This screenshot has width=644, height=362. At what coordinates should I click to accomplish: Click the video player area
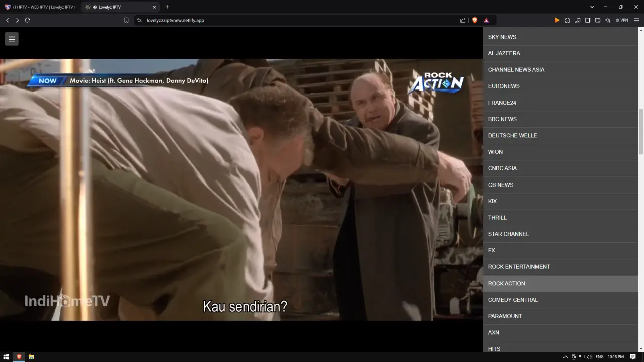[x=242, y=190]
